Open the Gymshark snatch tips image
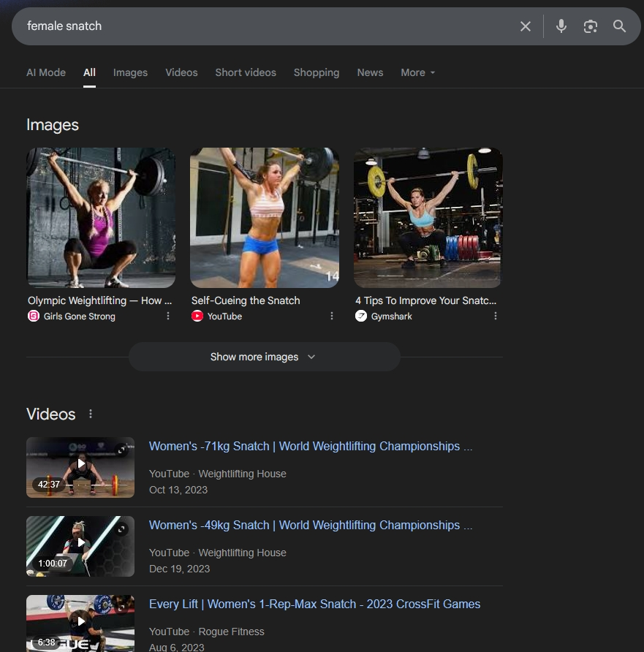 click(428, 218)
